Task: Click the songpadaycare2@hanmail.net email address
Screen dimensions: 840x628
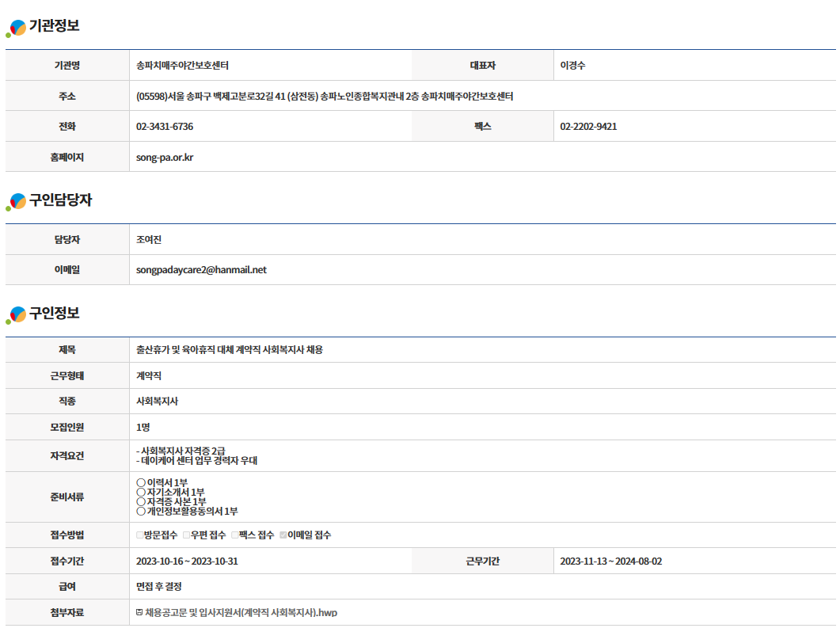Action: pos(201,270)
